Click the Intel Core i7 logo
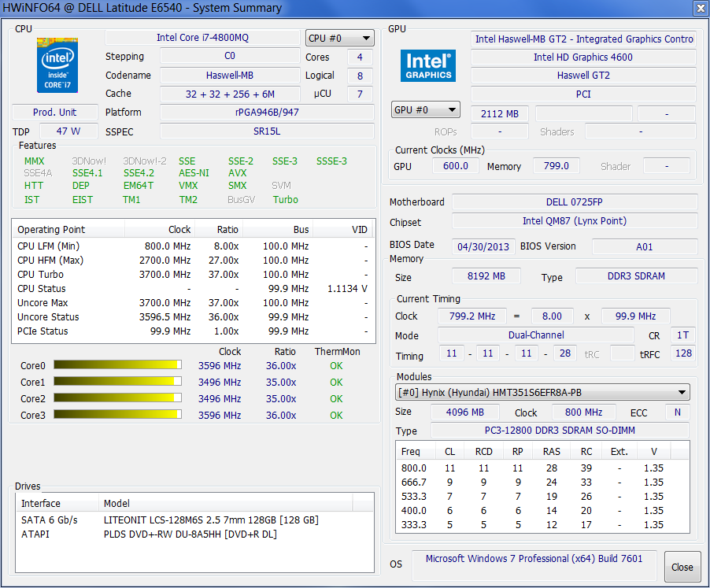Image resolution: width=710 pixels, height=588 pixels. [x=57, y=65]
